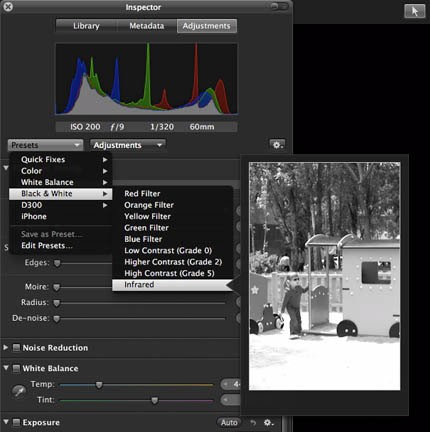
Task: Open the Adjustments pop-up menu
Action: tap(128, 145)
